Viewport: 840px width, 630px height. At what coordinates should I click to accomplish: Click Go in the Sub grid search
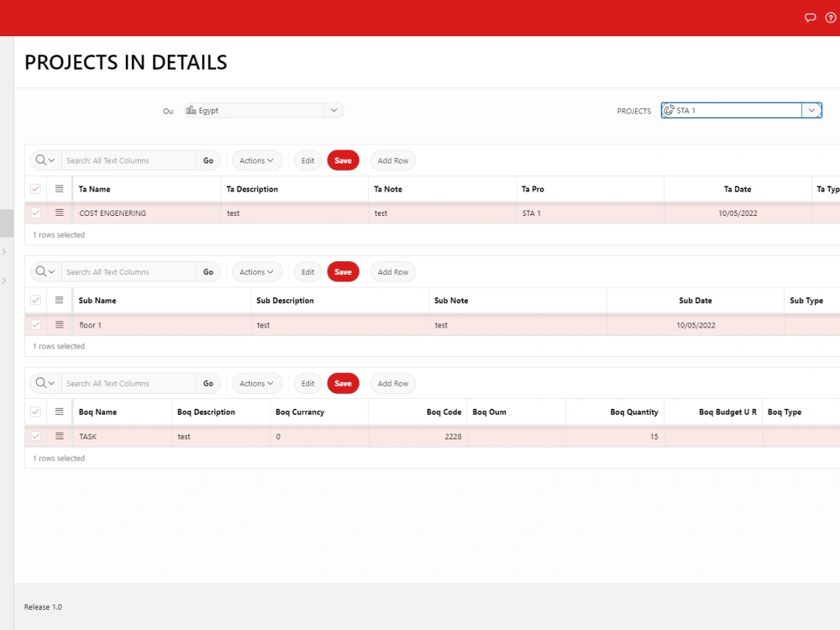(208, 272)
